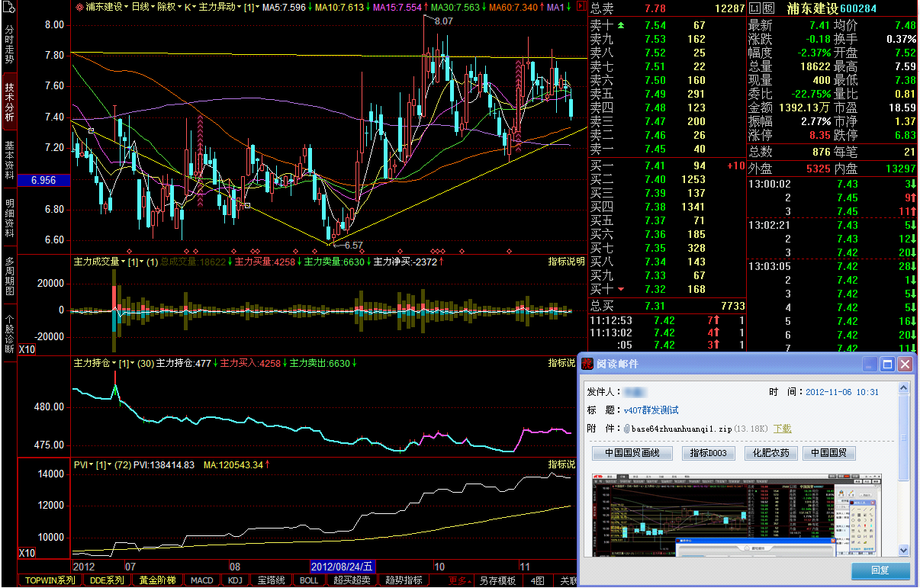Viewport: 920px width, 588px height.
Task: Click the 化肥农药 button in mail
Action: (x=770, y=453)
